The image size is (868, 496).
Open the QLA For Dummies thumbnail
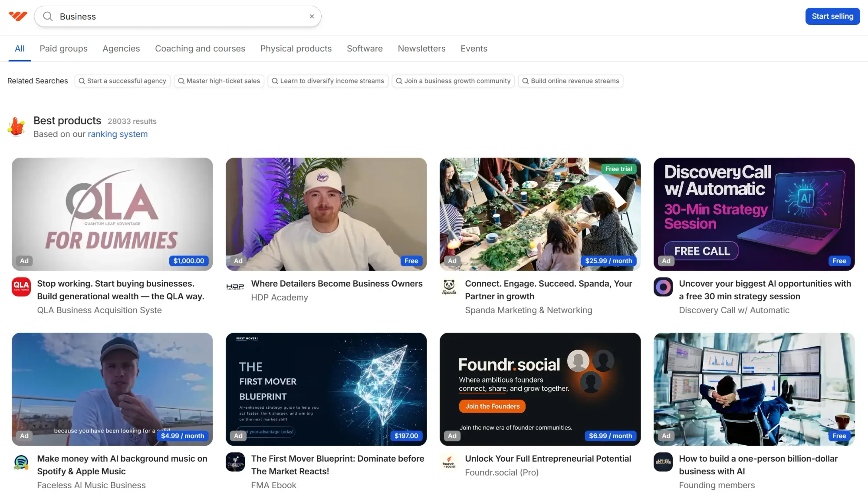click(112, 214)
